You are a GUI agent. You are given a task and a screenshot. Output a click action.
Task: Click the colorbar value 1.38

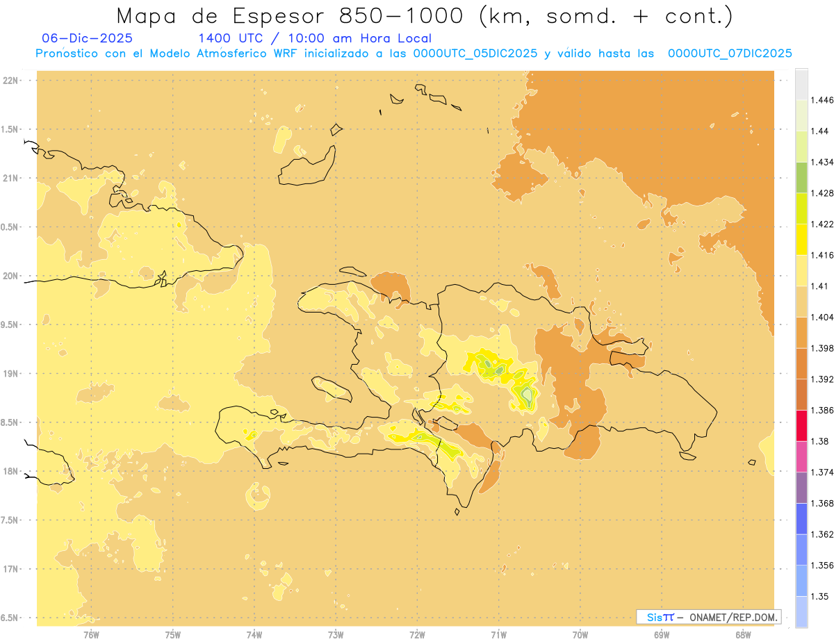click(x=820, y=441)
